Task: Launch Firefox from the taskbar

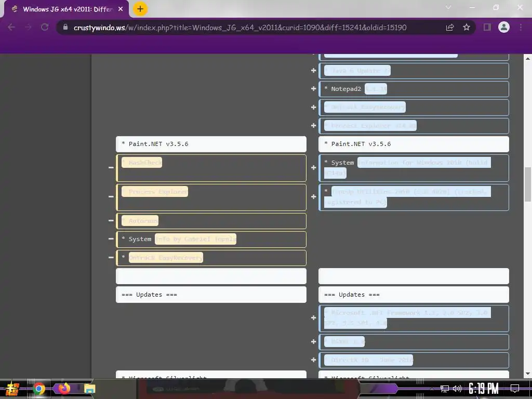Action: (x=64, y=389)
